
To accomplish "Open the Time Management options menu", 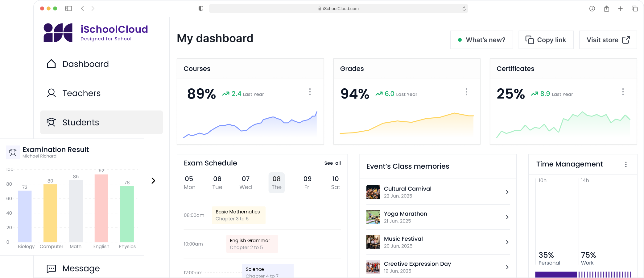I will click(x=626, y=164).
